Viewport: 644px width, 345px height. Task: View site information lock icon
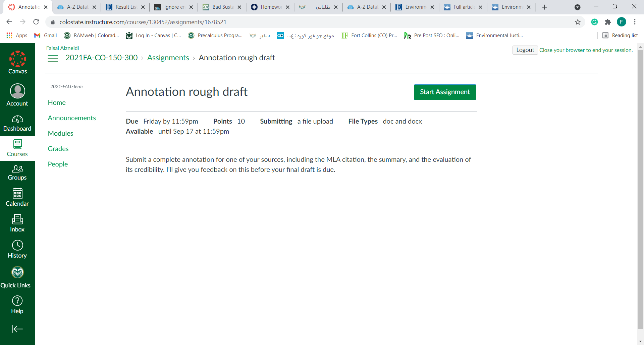(x=53, y=22)
